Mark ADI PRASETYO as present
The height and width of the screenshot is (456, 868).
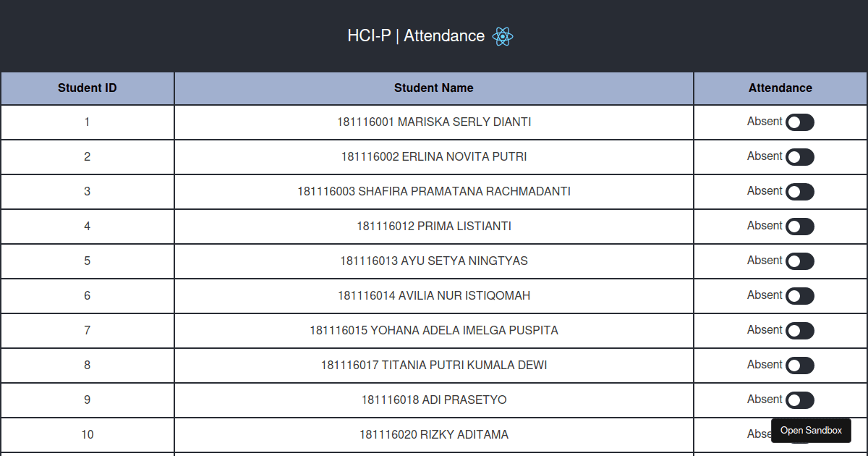799,400
